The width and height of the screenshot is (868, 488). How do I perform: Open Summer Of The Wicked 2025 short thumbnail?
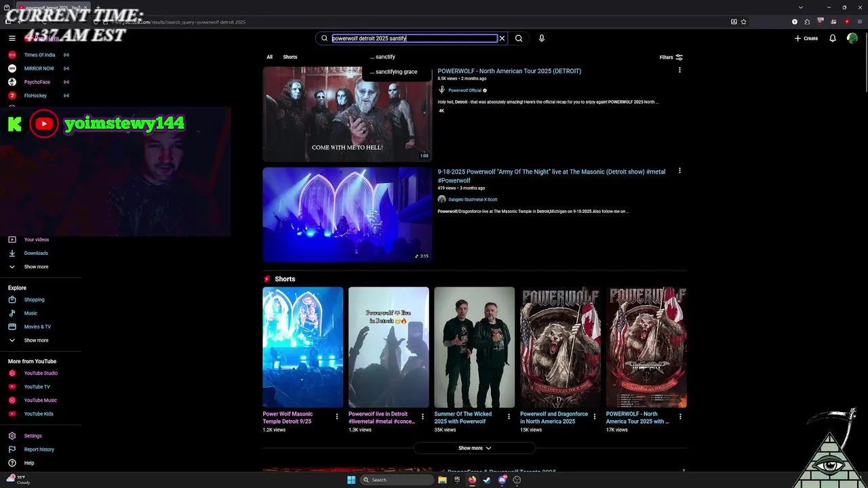[475, 348]
